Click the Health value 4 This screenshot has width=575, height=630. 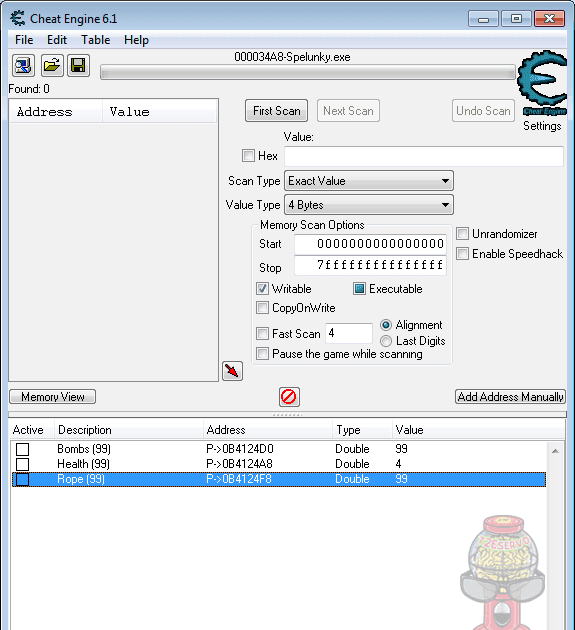pos(398,464)
